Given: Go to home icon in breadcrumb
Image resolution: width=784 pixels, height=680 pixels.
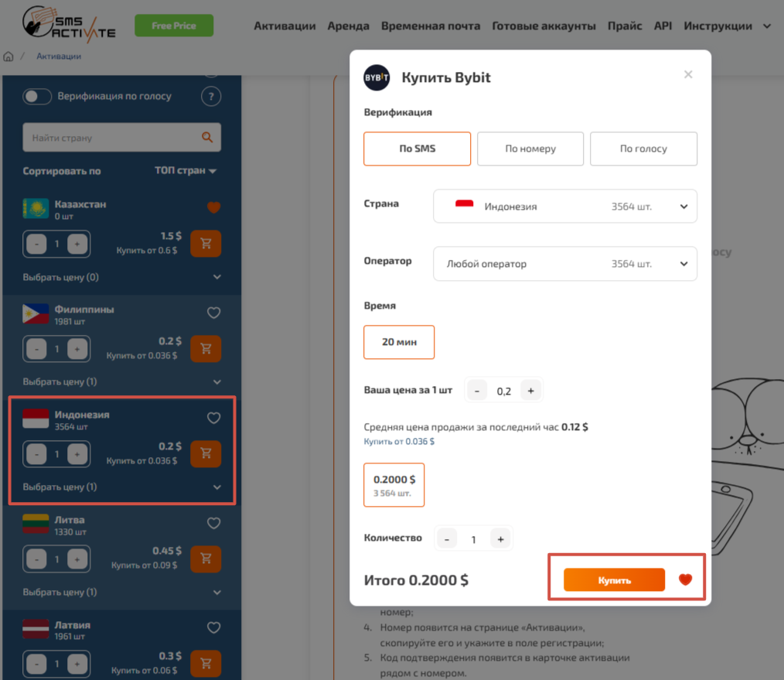Looking at the screenshot, I should click(9, 56).
